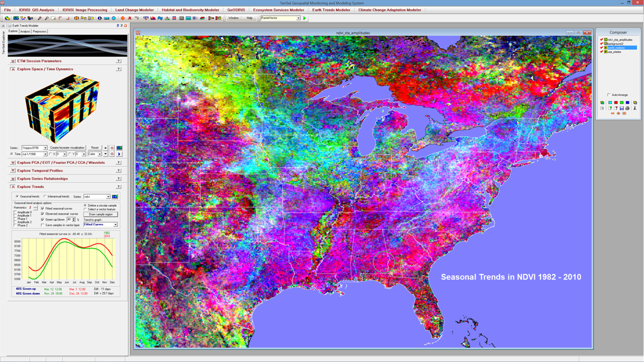Click the histogram chart icon in main toolbar
This screenshot has height=362, width=644.
point(153,18)
